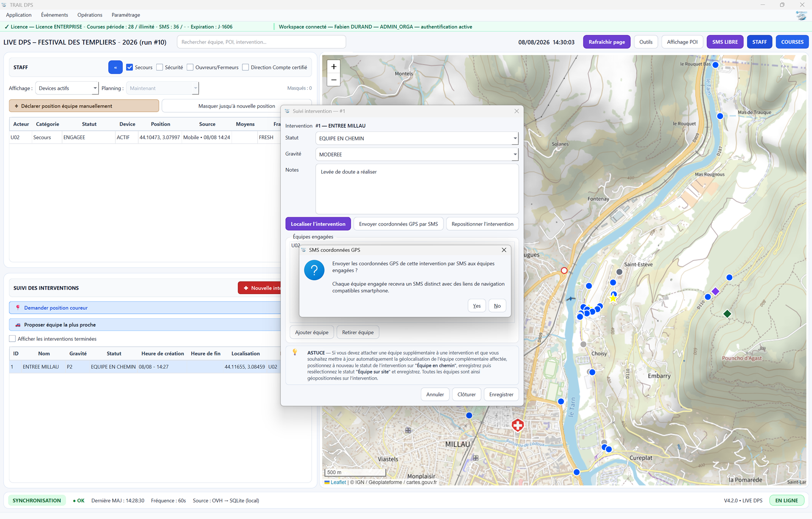Enable the Ouvreurs/Fermeurs checkbox
The image size is (812, 519).
coord(190,67)
